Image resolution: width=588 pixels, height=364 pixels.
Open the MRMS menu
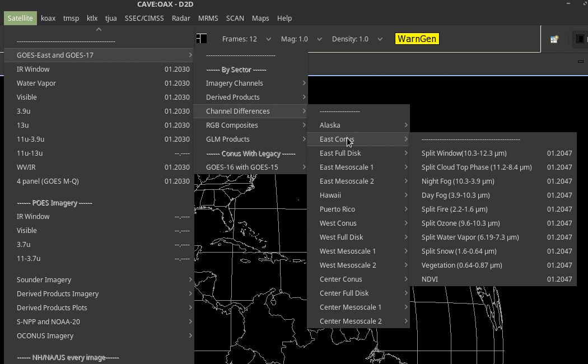[x=208, y=18]
